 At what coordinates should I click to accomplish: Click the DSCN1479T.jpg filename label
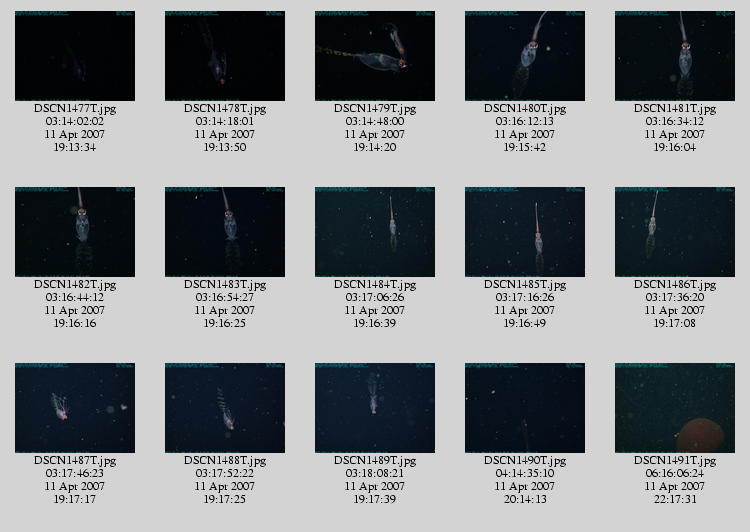[375, 109]
